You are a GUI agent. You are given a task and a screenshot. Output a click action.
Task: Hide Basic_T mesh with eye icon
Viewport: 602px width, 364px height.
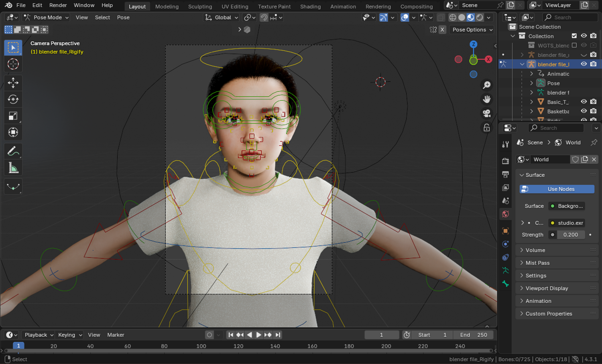coord(584,102)
